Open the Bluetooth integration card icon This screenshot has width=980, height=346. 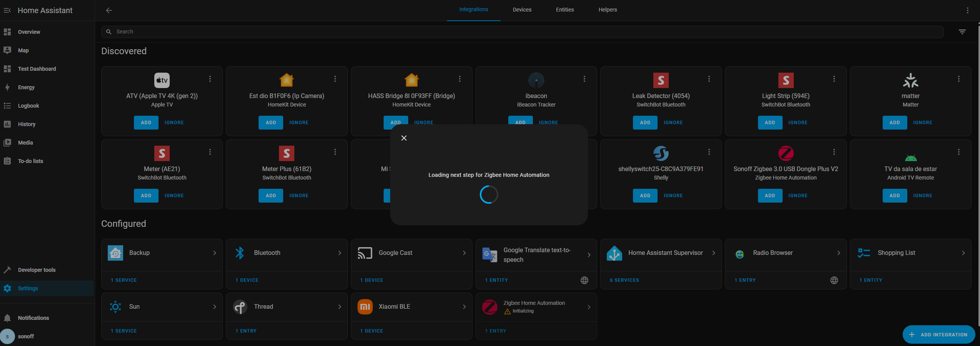(240, 253)
